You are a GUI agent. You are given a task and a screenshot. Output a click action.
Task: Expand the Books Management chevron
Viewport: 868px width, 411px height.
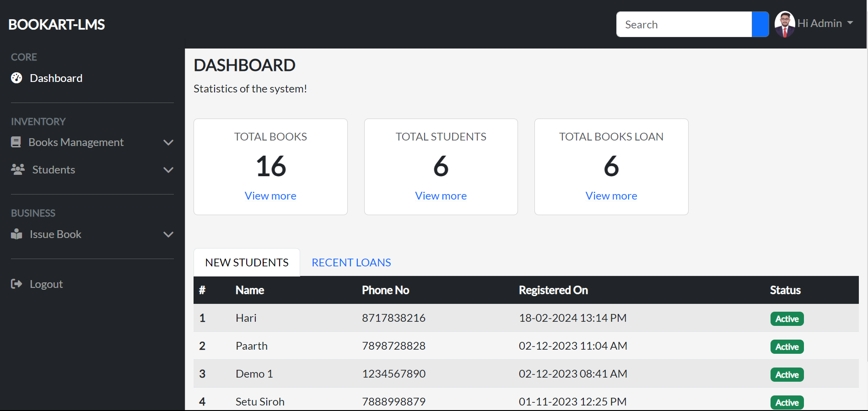[168, 142]
